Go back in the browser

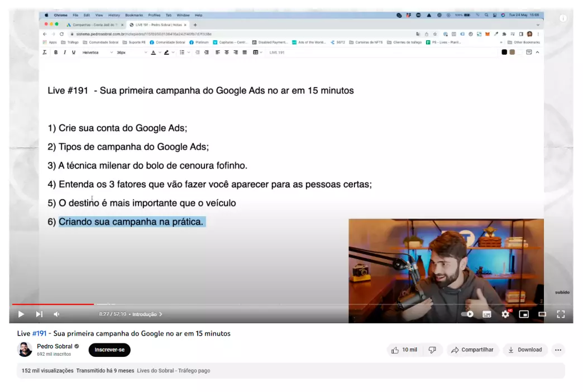(x=45, y=34)
